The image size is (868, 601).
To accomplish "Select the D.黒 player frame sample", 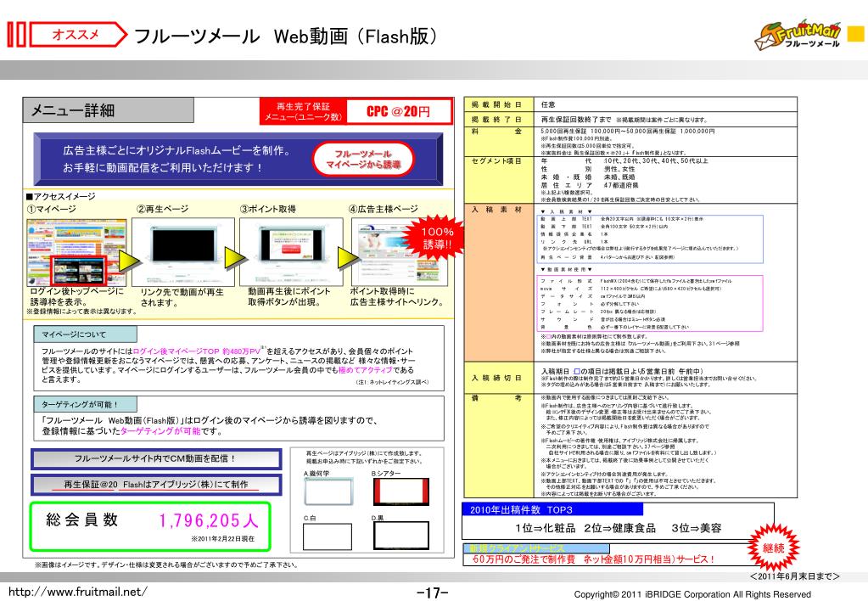I will [400, 536].
